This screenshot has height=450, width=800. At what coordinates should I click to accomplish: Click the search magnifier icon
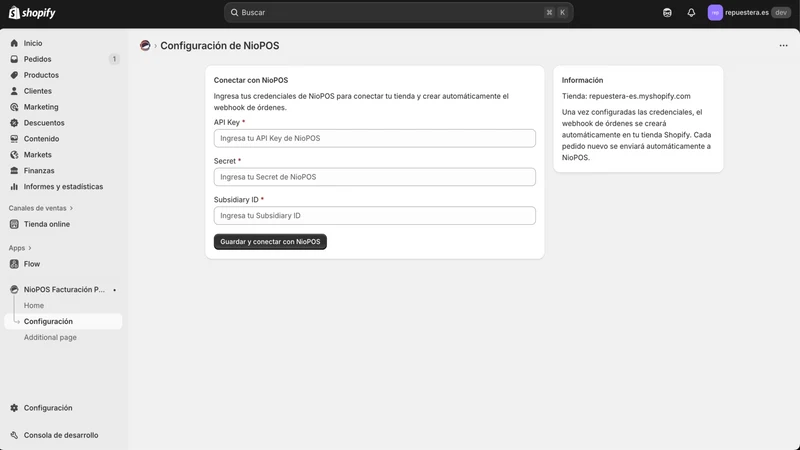(x=234, y=13)
